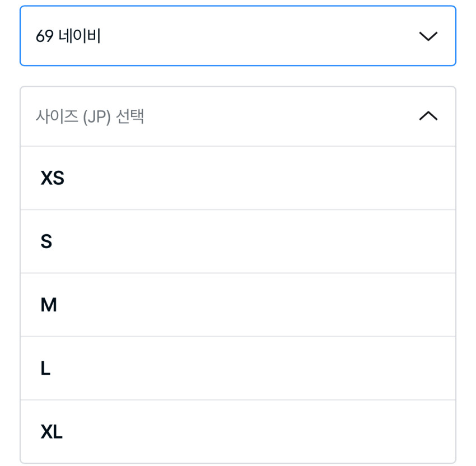Choose XL in the size list
Screen dimensions: 476x466
pyautogui.click(x=237, y=431)
